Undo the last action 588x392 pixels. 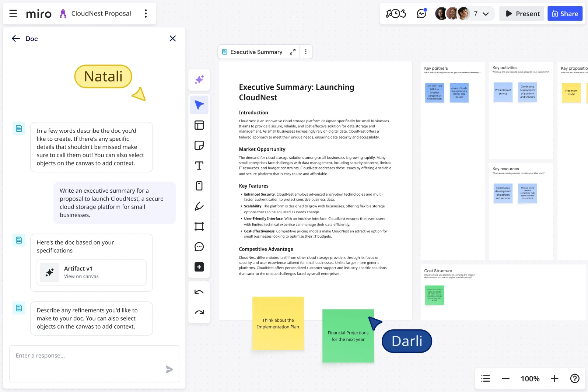pyautogui.click(x=199, y=292)
